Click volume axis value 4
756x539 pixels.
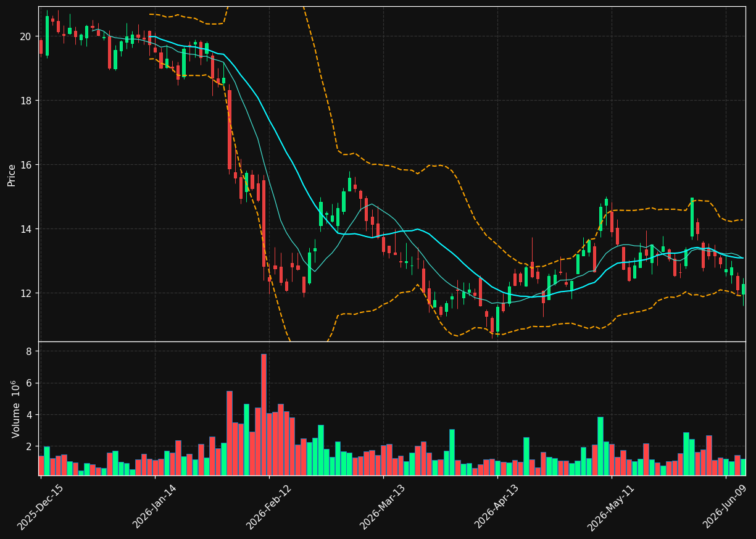coord(28,415)
